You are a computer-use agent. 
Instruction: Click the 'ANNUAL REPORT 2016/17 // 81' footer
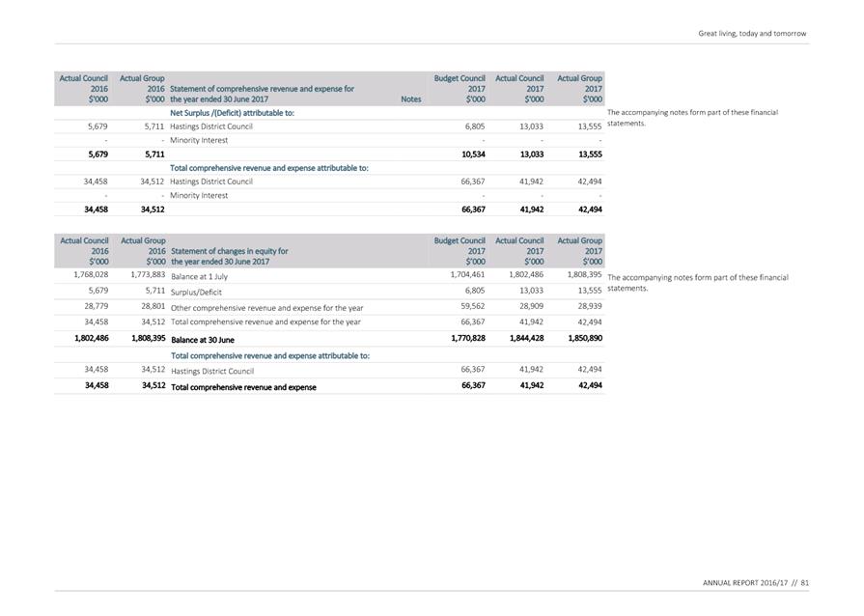click(756, 583)
